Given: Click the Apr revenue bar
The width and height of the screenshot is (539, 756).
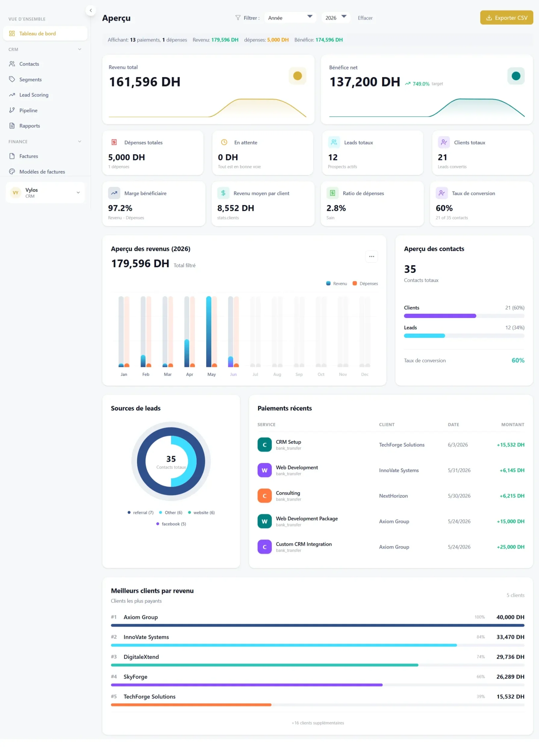Looking at the screenshot, I should [187, 353].
